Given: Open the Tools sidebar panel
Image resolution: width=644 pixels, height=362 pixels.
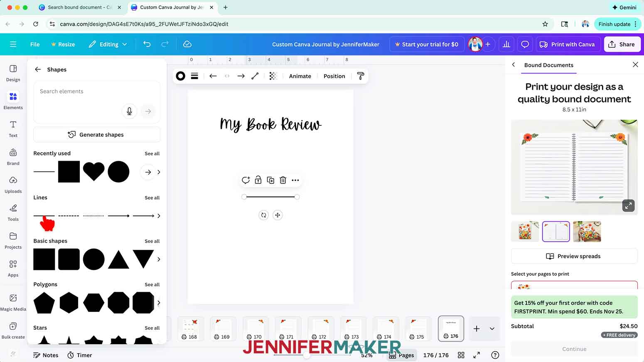Looking at the screenshot, I should [13, 212].
